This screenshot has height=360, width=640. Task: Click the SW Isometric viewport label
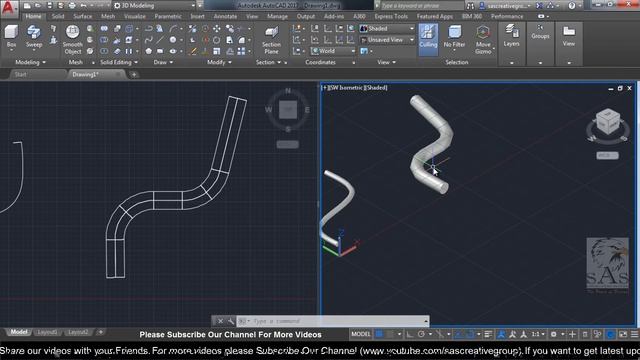343,87
